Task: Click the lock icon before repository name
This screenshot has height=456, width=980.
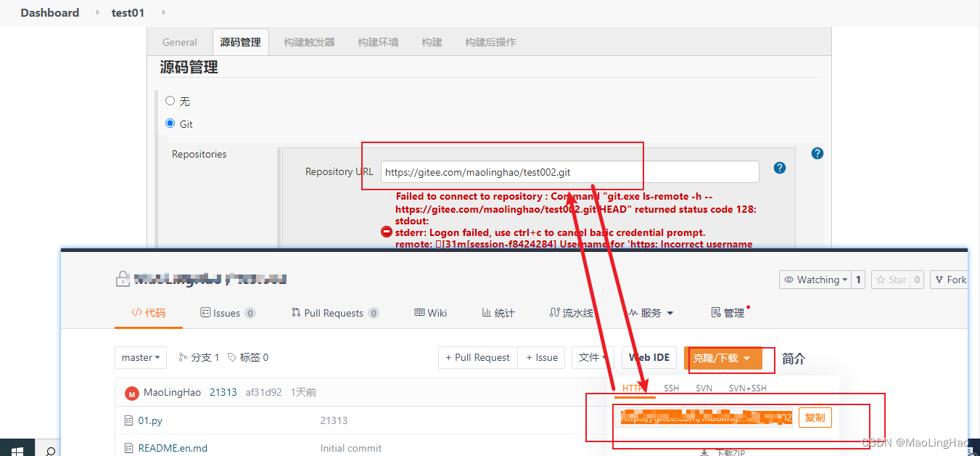Action: (x=122, y=279)
